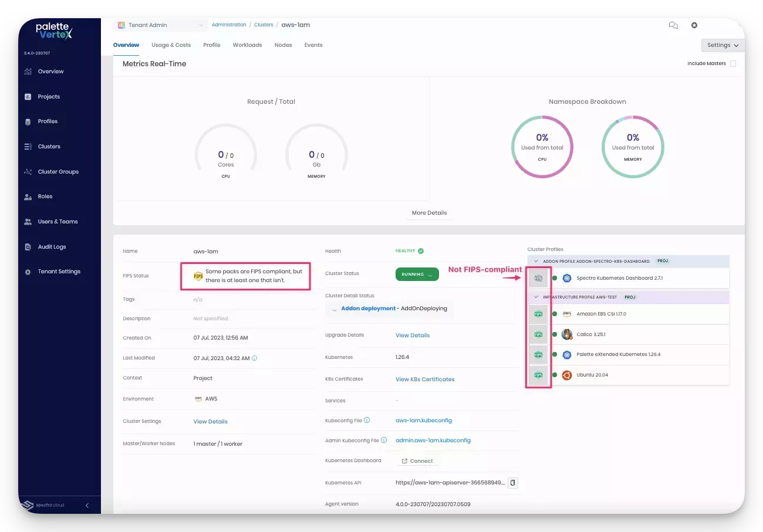Image resolution: width=763 pixels, height=532 pixels.
Task: Click the notification icon in the top bar
Action: pos(694,25)
